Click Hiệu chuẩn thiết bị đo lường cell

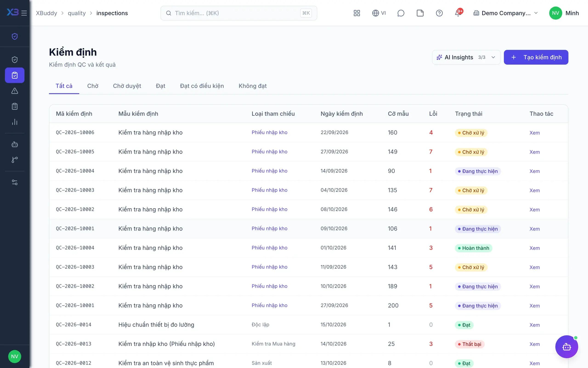(156, 325)
